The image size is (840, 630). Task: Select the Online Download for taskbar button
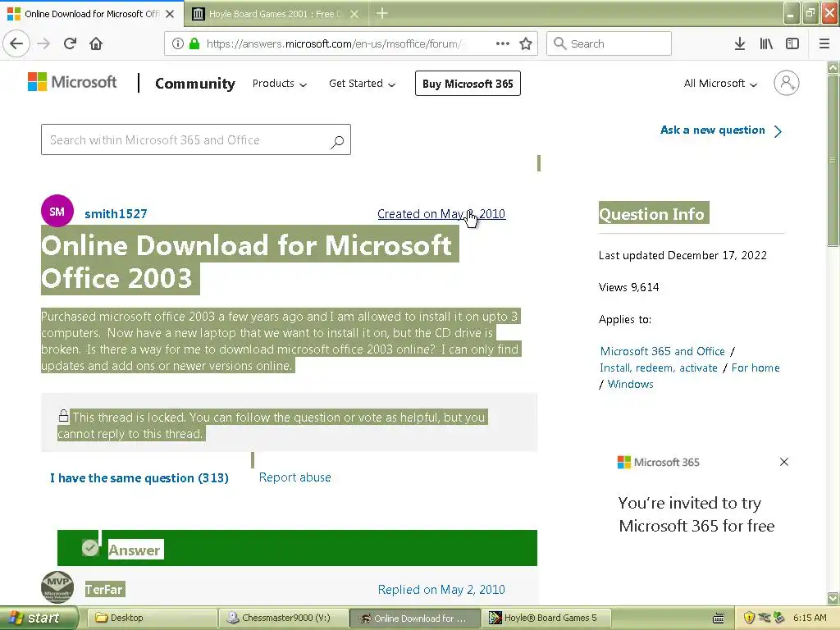pos(414,619)
